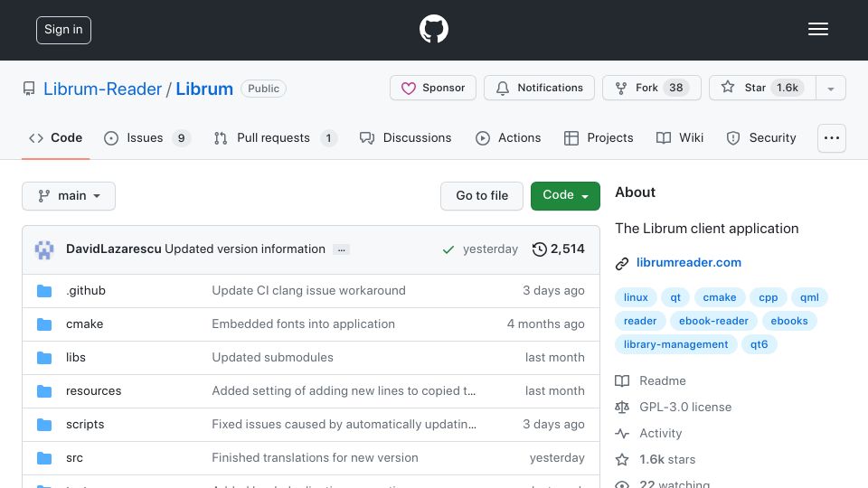Click the Sponsor heart button

click(433, 88)
